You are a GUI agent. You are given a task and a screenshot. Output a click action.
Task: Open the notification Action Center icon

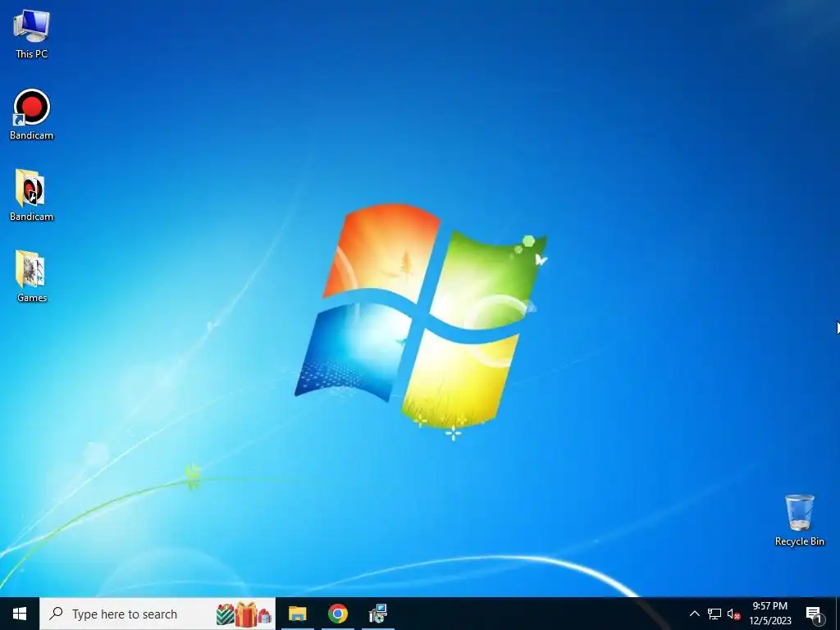[x=815, y=614]
